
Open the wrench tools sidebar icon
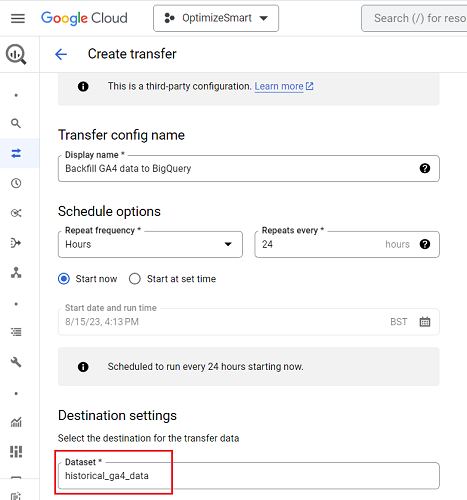pos(16,362)
